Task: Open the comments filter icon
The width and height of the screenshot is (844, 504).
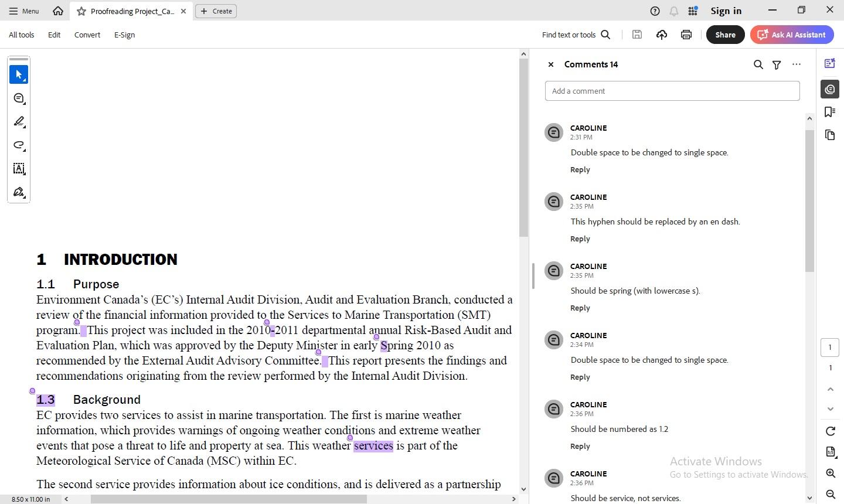Action: click(x=777, y=65)
